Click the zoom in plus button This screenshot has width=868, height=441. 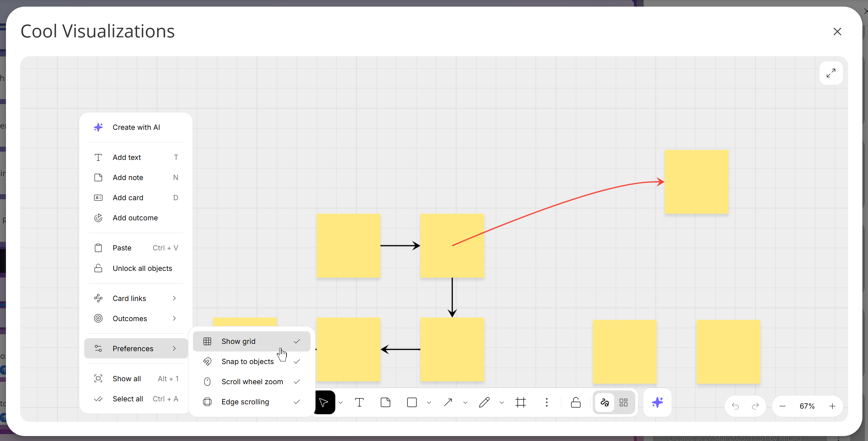click(832, 406)
